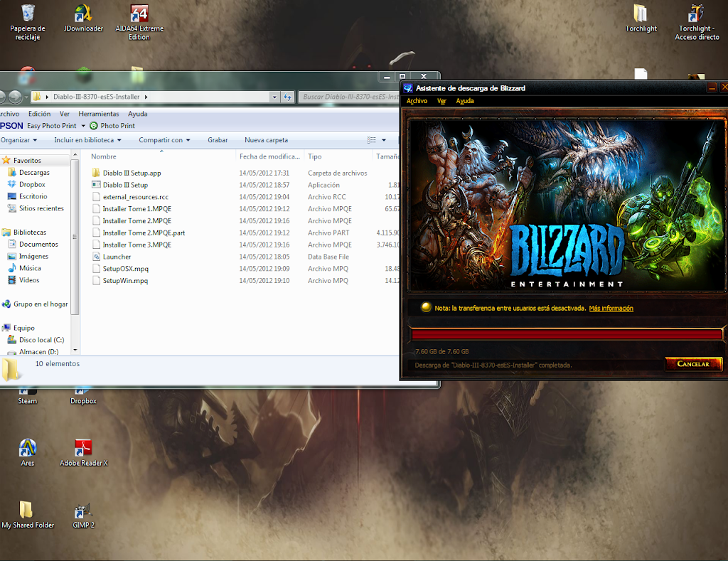
Task: Click the Cancelar button in Blizzard downloader
Action: [693, 363]
